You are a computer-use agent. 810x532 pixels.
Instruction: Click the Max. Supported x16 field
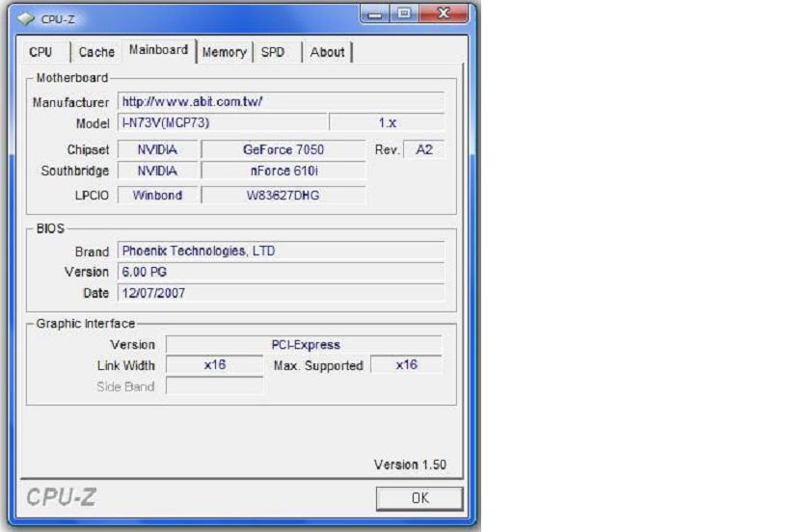point(406,364)
